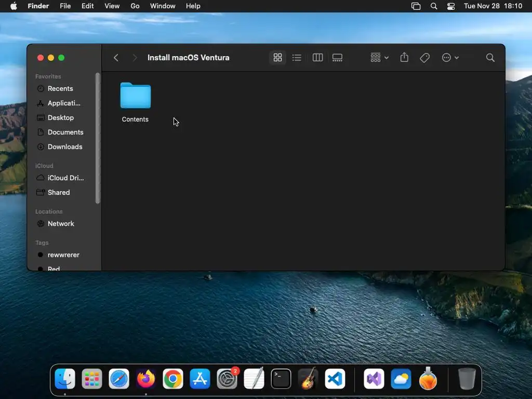Open Safari from the Dock
The image size is (532, 399).
point(119,379)
